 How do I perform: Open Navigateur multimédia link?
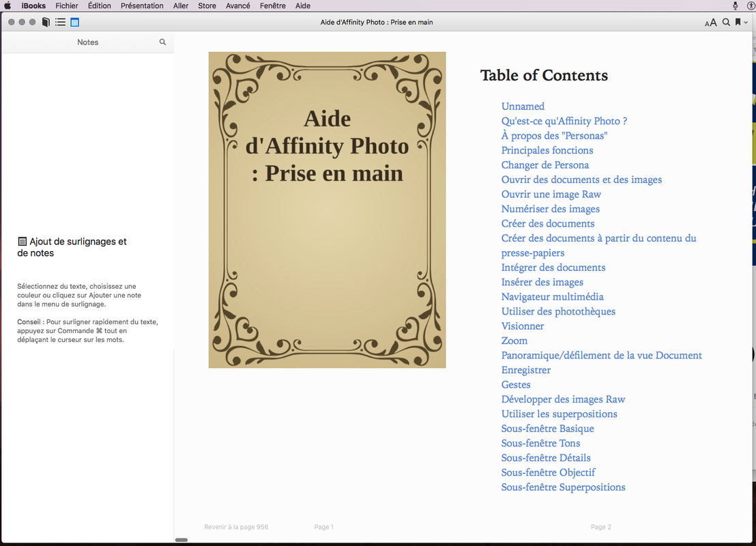(552, 297)
